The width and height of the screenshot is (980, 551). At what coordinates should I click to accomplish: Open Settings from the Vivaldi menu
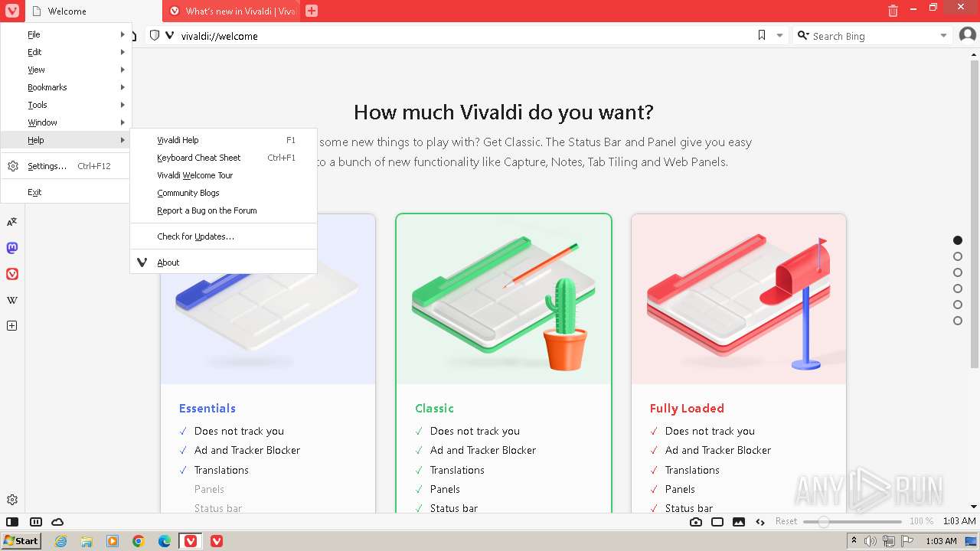click(66, 166)
